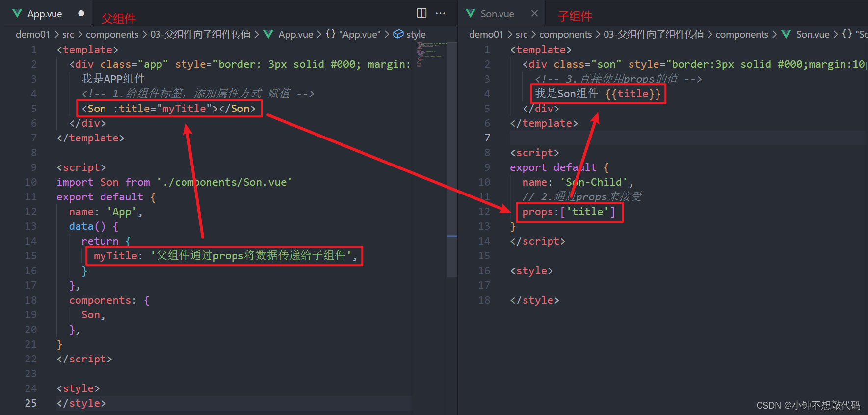868x415 pixels.
Task: Click the <Son :title="myTitle"> tag in App.vue
Action: (x=169, y=108)
